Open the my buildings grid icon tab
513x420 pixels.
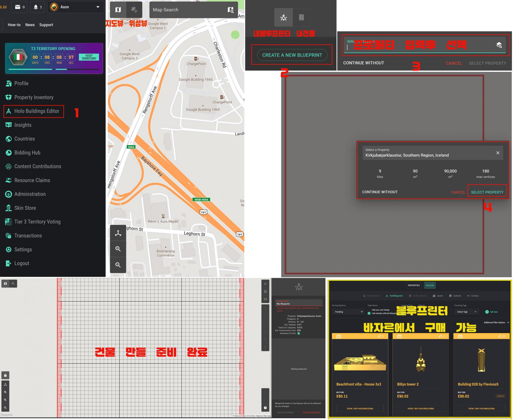pyautogui.click(x=301, y=18)
